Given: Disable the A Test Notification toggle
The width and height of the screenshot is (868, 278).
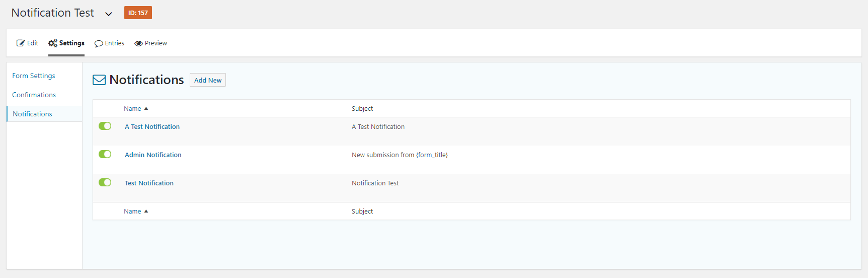Looking at the screenshot, I should click(x=105, y=126).
